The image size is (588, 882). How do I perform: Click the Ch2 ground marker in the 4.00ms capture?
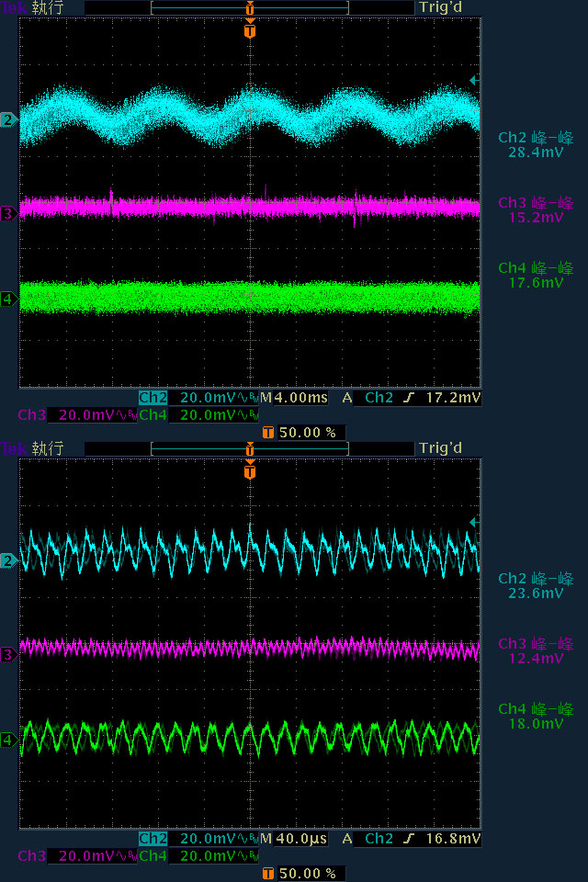pyautogui.click(x=8, y=119)
